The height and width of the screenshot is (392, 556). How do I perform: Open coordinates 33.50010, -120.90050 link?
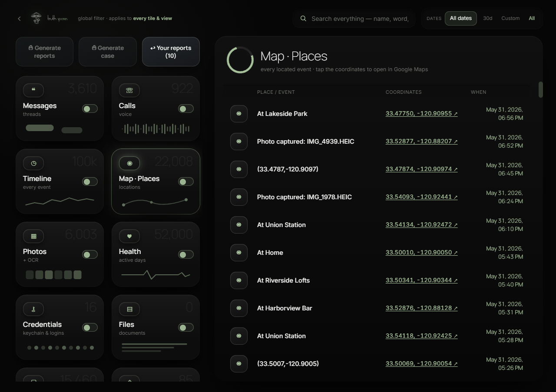[x=421, y=253]
